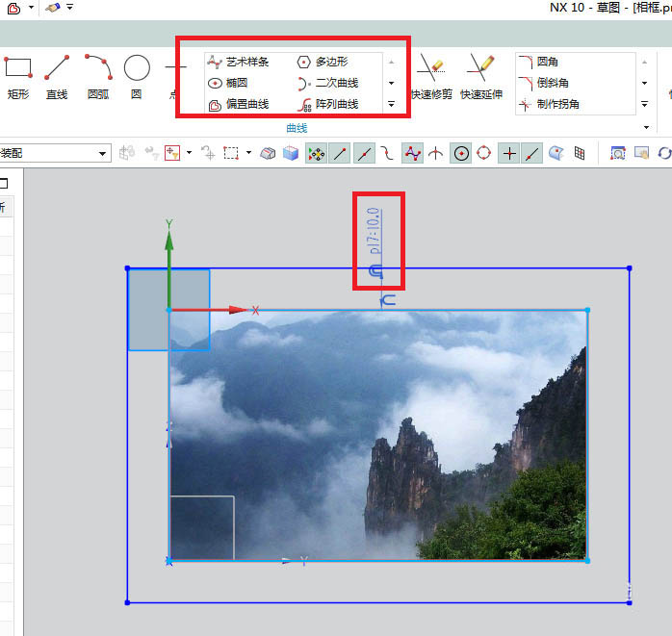Toggle Existing Point snap

[x=509, y=153]
